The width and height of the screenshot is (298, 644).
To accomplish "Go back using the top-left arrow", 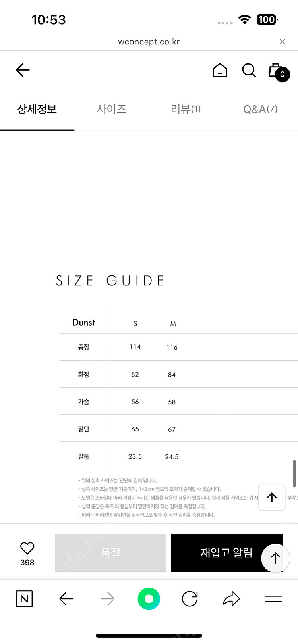I will tap(23, 70).
